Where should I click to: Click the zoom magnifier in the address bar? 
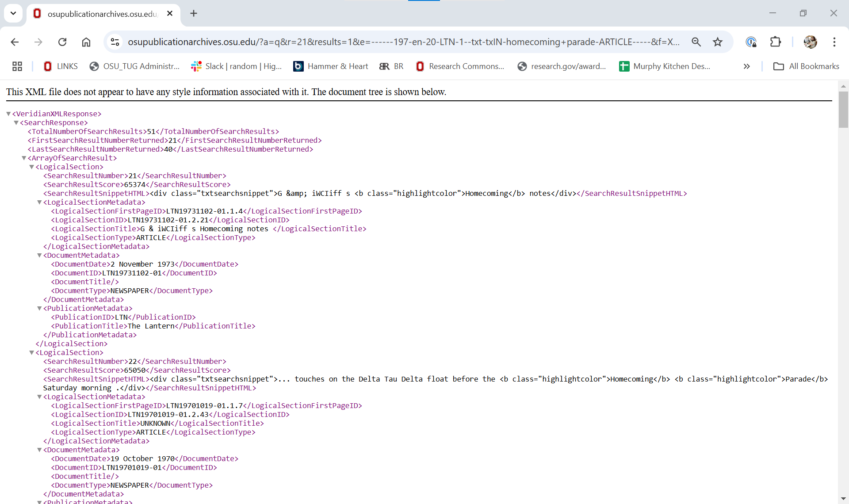click(x=696, y=42)
